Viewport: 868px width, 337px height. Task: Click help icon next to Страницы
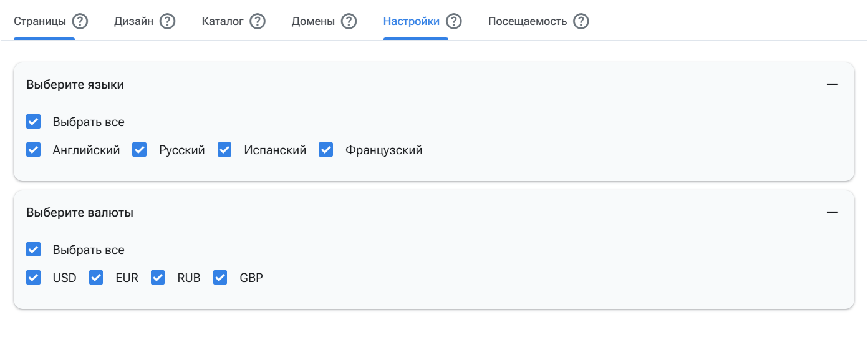pos(80,21)
